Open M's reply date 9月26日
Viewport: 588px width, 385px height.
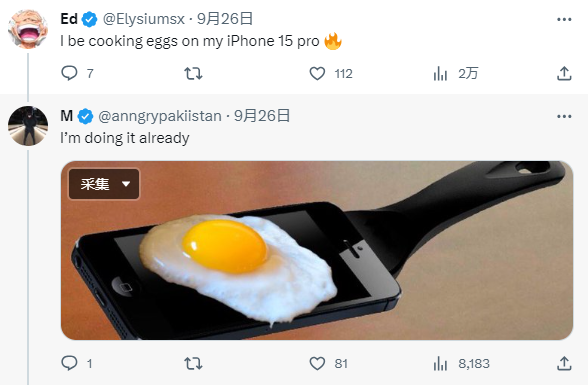(262, 116)
